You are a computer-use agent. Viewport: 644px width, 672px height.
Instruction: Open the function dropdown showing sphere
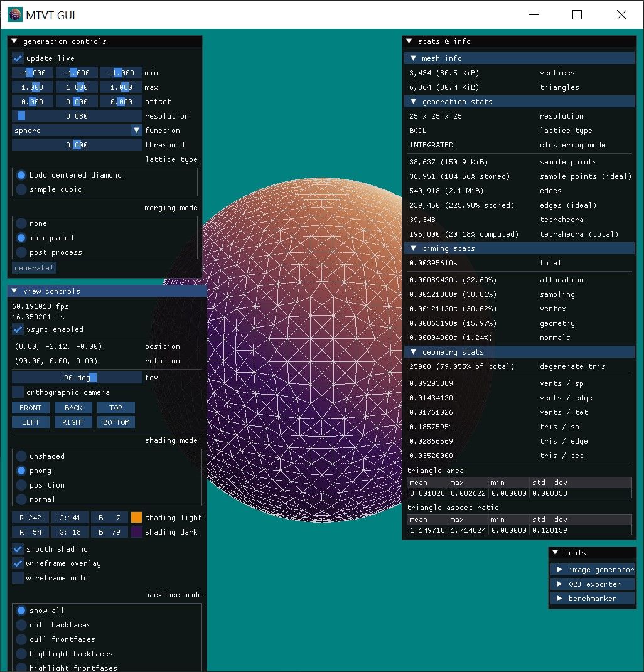tap(78, 131)
